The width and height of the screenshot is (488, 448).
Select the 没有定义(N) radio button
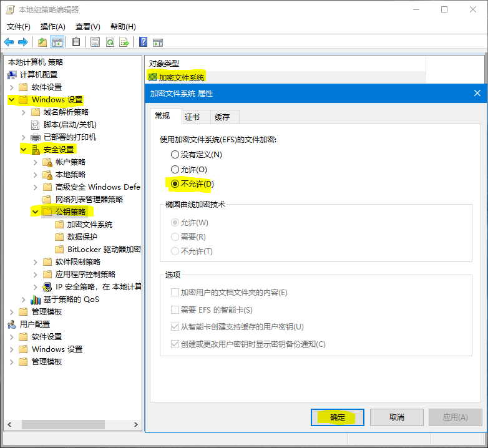coord(175,154)
